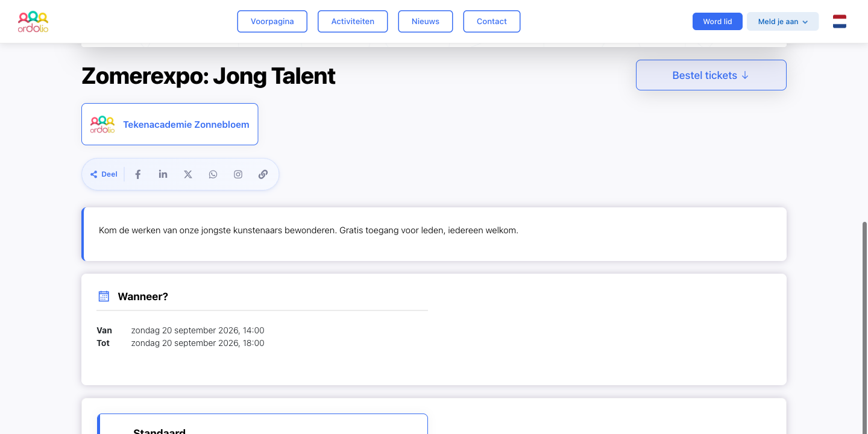Open the Voorpagina menu item
Image resolution: width=868 pixels, height=434 pixels.
[x=272, y=22]
